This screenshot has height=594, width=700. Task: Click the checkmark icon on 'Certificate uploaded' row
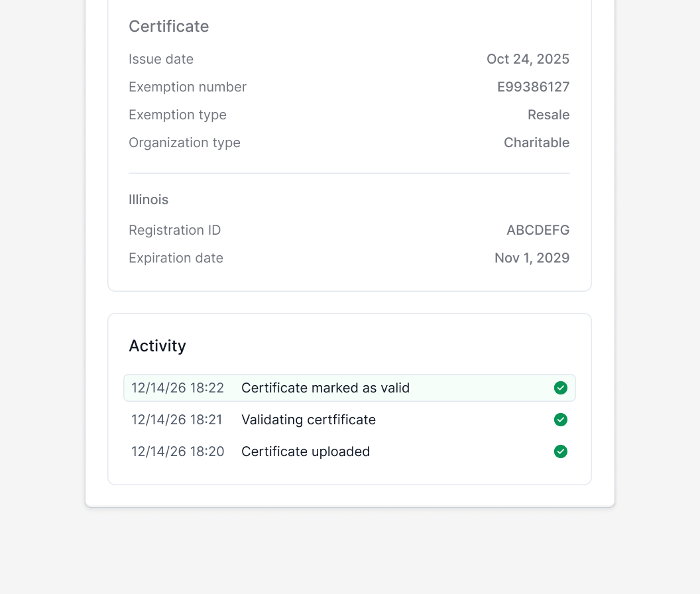tap(560, 451)
